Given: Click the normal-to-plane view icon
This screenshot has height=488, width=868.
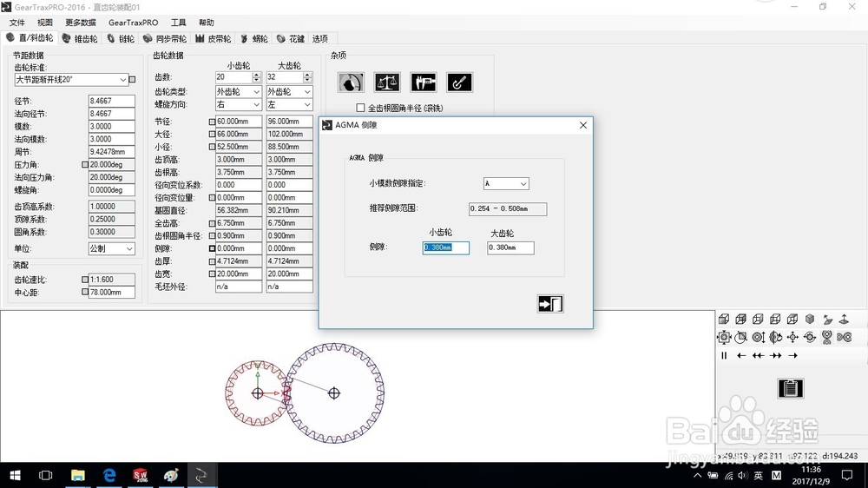Looking at the screenshot, I should [x=845, y=319].
